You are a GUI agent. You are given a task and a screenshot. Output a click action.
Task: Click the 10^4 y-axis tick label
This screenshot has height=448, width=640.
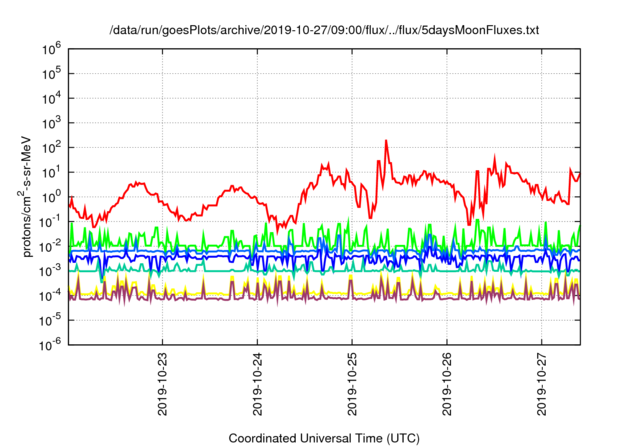tap(51, 98)
